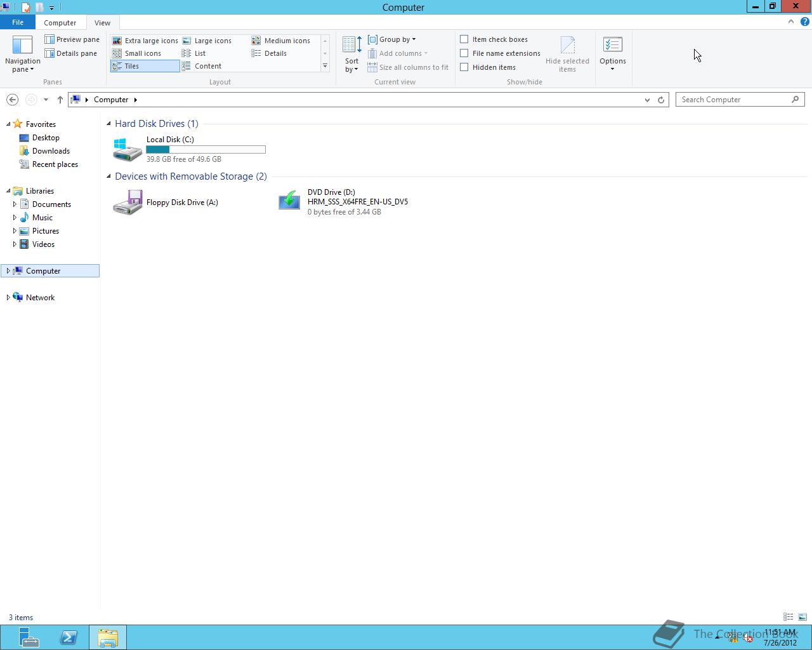Switch layout to Extra large icons
This screenshot has width=812, height=650.
145,41
